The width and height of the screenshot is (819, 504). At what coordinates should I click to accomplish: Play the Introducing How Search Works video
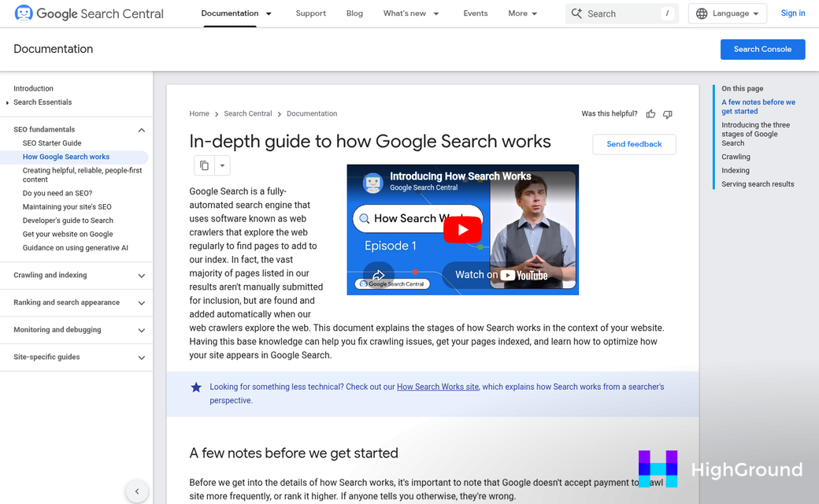click(462, 229)
